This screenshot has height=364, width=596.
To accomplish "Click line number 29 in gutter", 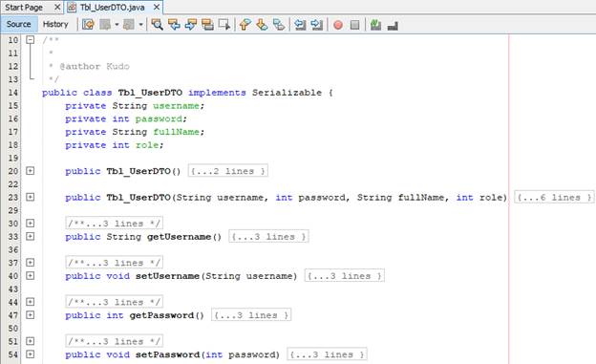I will (x=13, y=210).
